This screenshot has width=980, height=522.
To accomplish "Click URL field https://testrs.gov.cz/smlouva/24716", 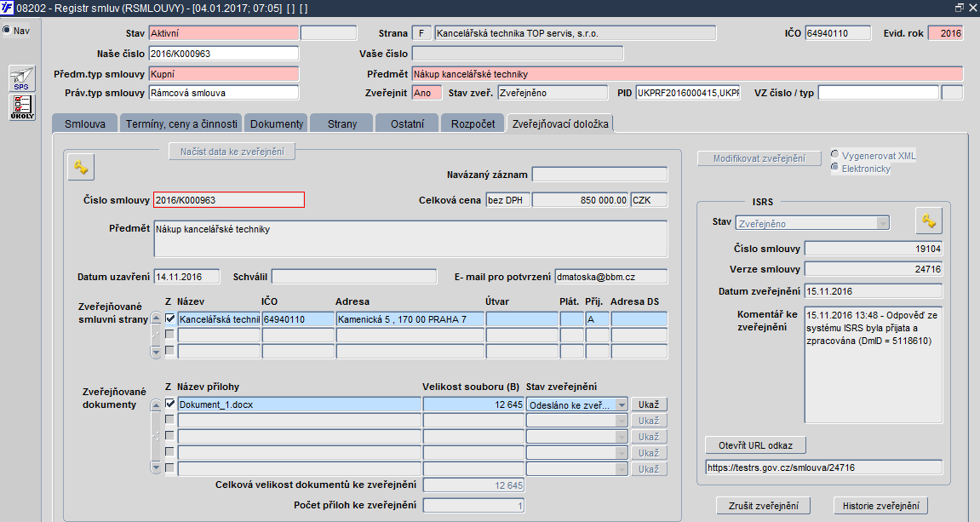I will point(823,468).
